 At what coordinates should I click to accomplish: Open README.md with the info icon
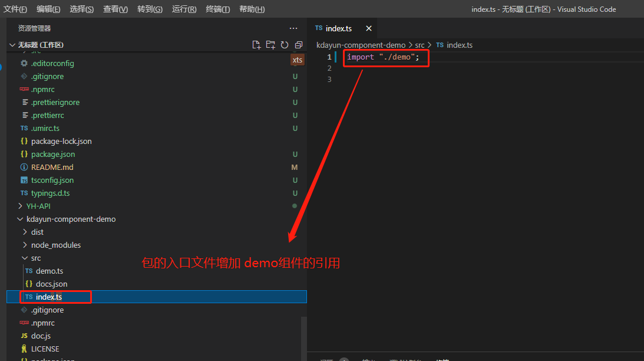(x=52, y=168)
